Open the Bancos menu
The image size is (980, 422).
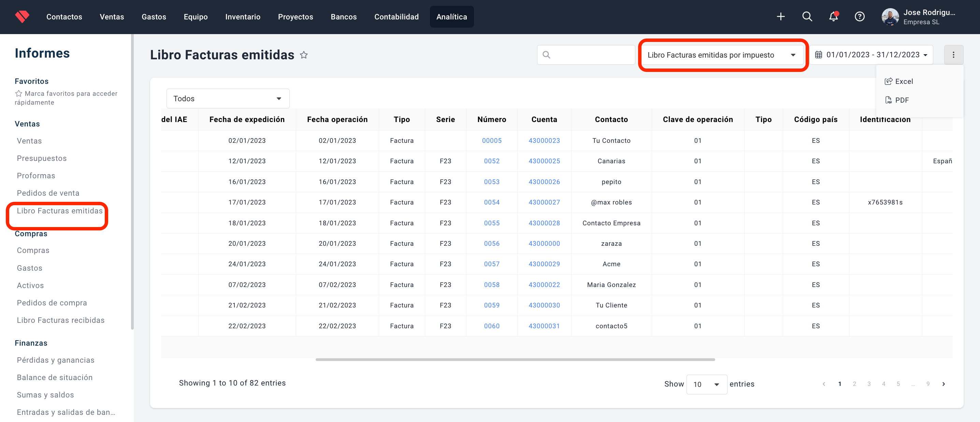pyautogui.click(x=344, y=17)
